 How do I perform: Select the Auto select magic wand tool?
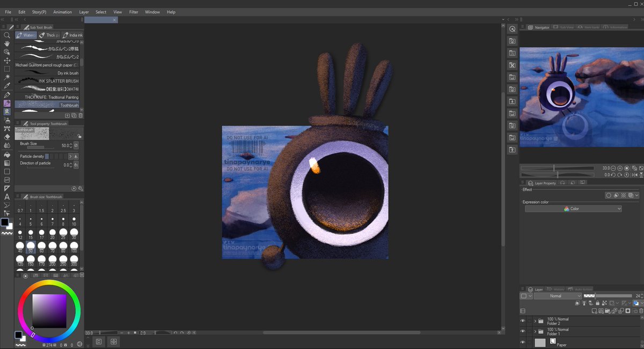pos(7,78)
